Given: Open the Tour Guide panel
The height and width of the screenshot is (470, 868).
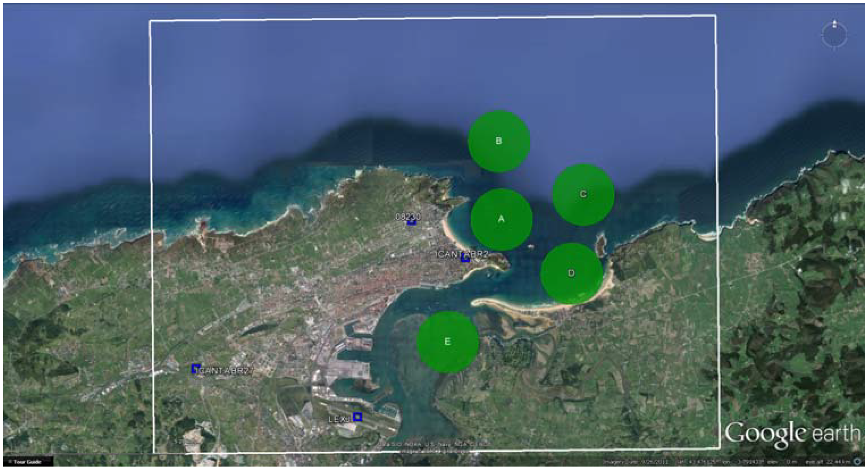Looking at the screenshot, I should pyautogui.click(x=28, y=462).
